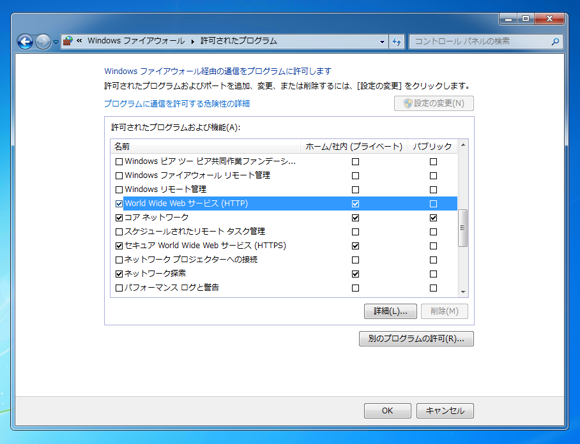This screenshot has height=444, width=580.
Task: Expand the address bar history dropdown
Action: point(382,41)
